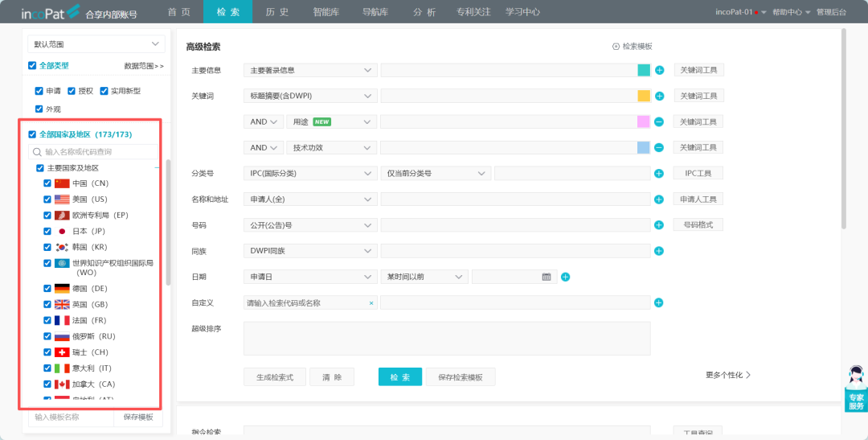The image size is (868, 440).
Task: Open 主要著录信息 field dropdown
Action: (x=310, y=70)
